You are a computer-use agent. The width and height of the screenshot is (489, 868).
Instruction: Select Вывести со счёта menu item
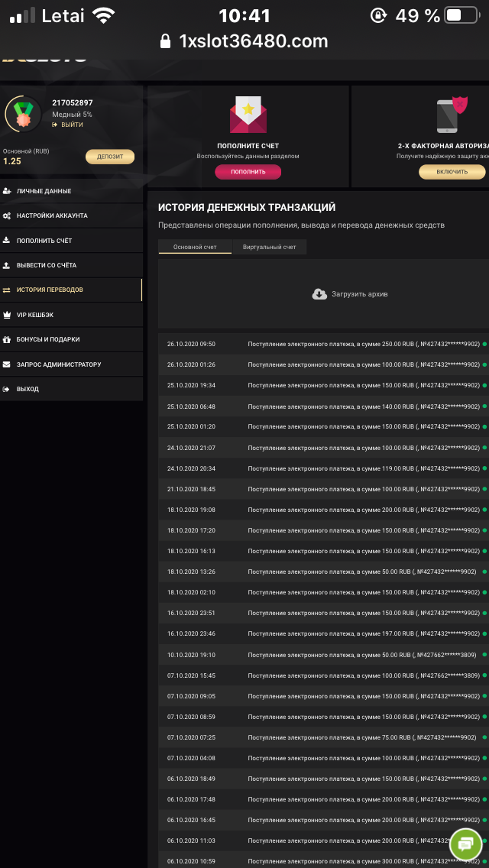click(x=47, y=265)
